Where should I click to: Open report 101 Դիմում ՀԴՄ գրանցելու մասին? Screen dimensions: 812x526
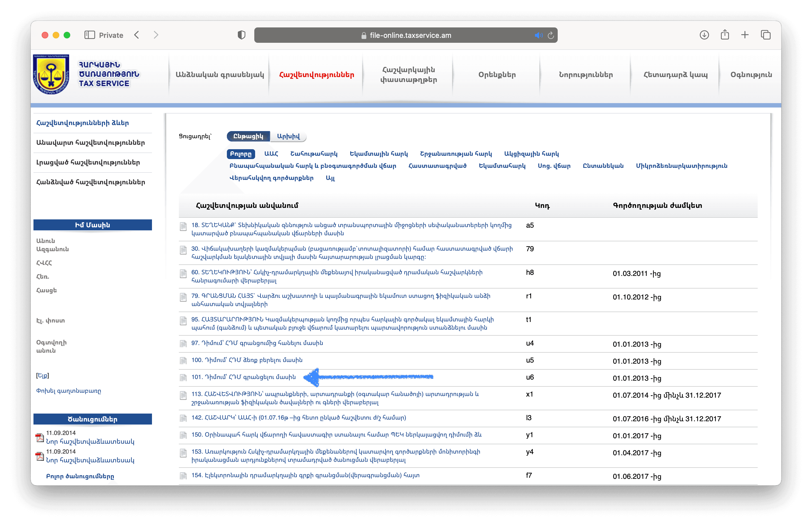coord(243,377)
